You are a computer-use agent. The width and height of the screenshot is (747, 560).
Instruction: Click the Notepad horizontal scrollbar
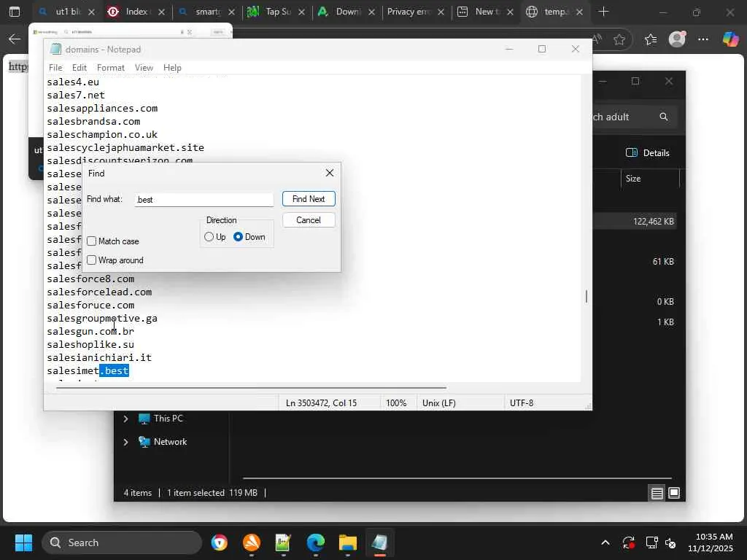point(251,388)
